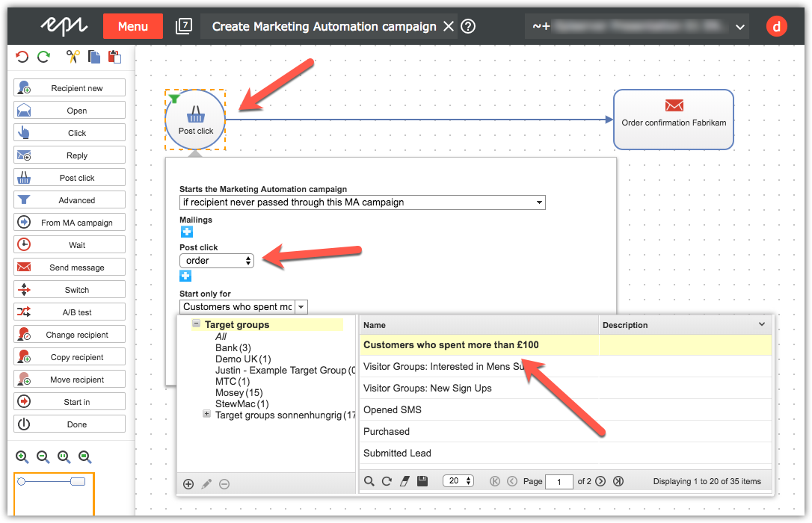Click the undo arrow icon
The image size is (812, 523).
pyautogui.click(x=22, y=57)
